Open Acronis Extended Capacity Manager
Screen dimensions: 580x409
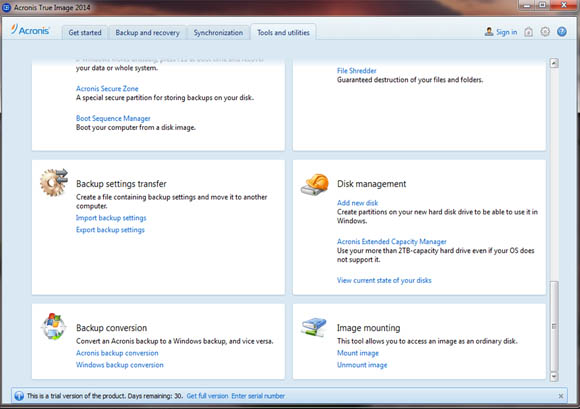click(x=391, y=241)
